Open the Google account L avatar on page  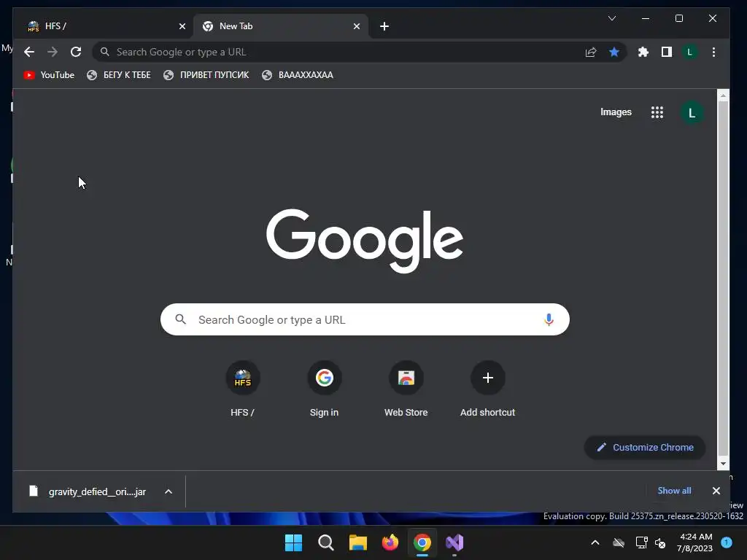692,113
